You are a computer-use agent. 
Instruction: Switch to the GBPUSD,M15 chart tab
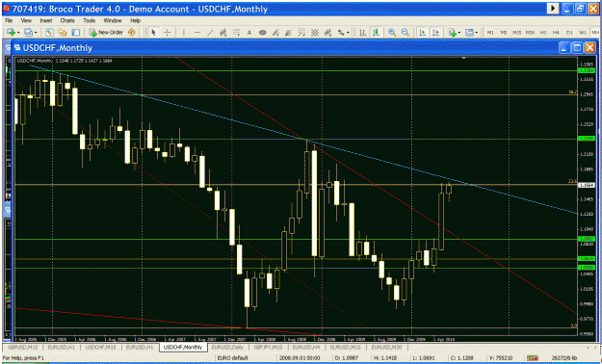[23, 347]
